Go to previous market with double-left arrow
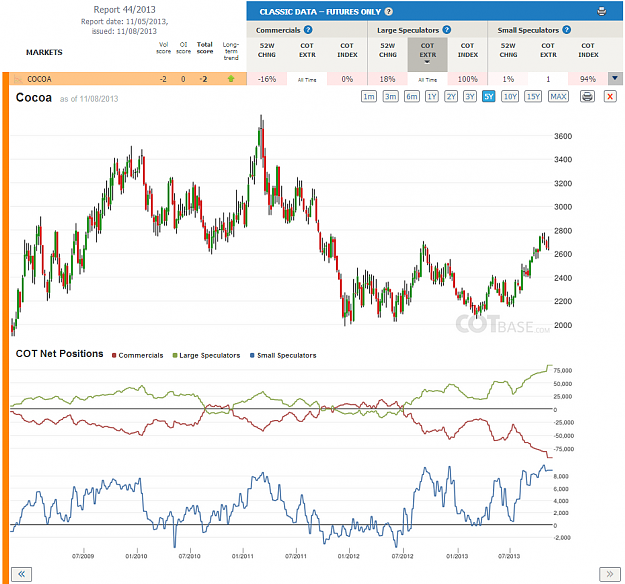The image size is (625, 584). (22, 574)
